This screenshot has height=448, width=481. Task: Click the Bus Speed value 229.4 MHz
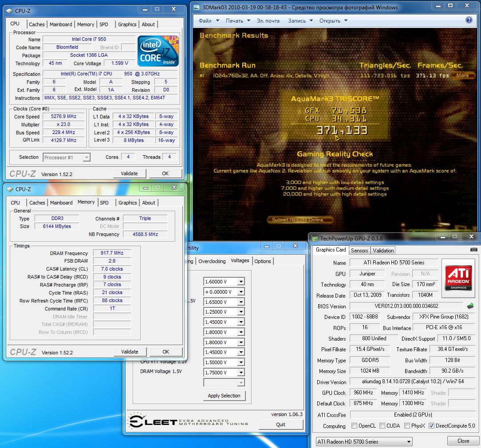(64, 133)
